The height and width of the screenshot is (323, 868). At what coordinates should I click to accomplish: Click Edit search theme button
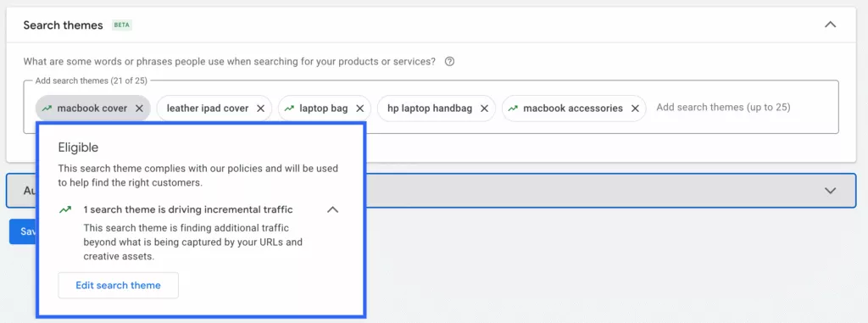click(119, 286)
